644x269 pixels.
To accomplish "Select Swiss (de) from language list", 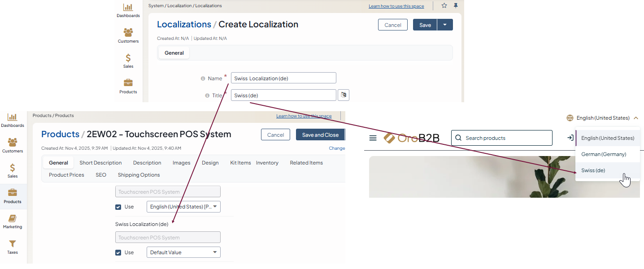I will (x=593, y=170).
